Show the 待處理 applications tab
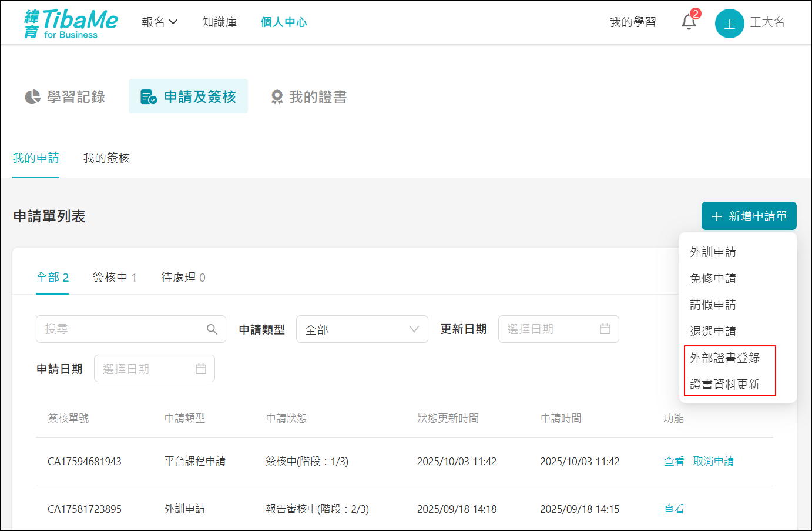812x531 pixels. coord(183,278)
